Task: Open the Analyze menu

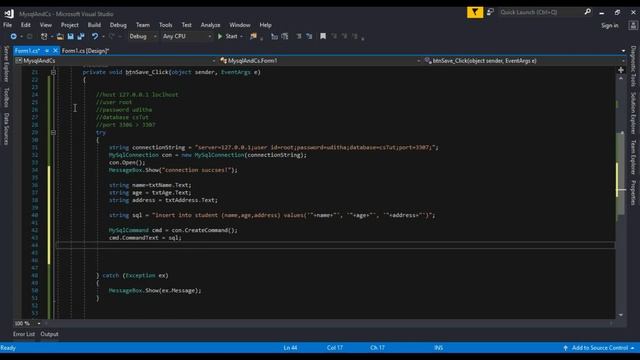Action: (x=211, y=25)
